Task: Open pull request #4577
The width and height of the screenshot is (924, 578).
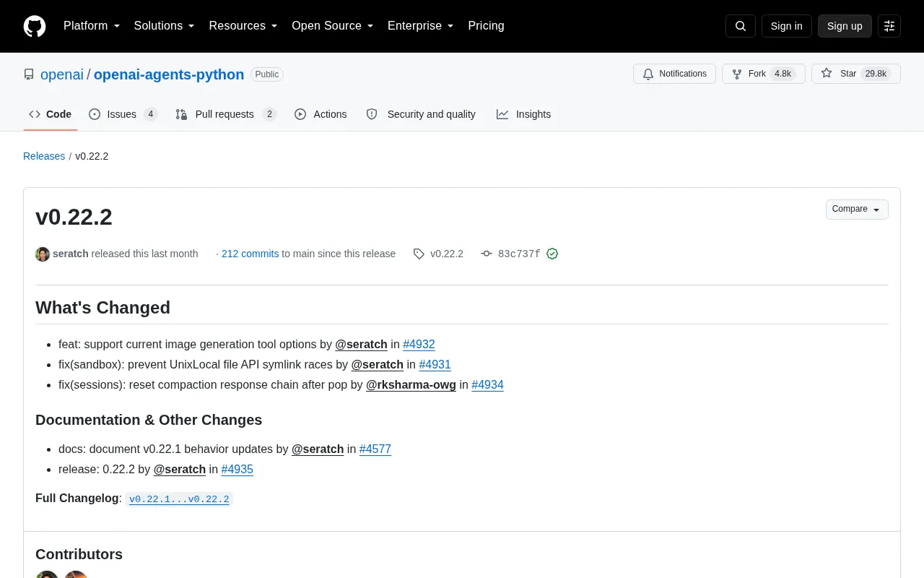Action: pyautogui.click(x=375, y=449)
